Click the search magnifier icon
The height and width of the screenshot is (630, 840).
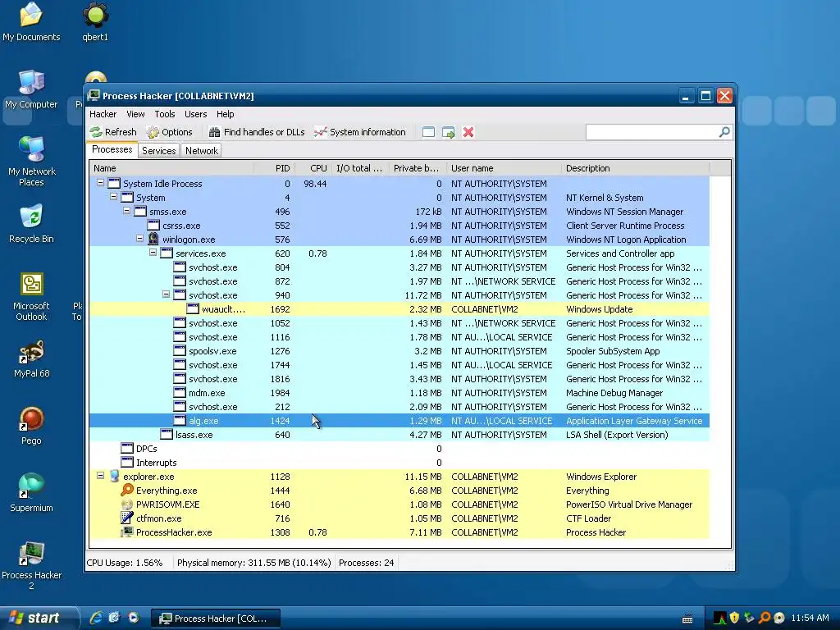(x=724, y=132)
